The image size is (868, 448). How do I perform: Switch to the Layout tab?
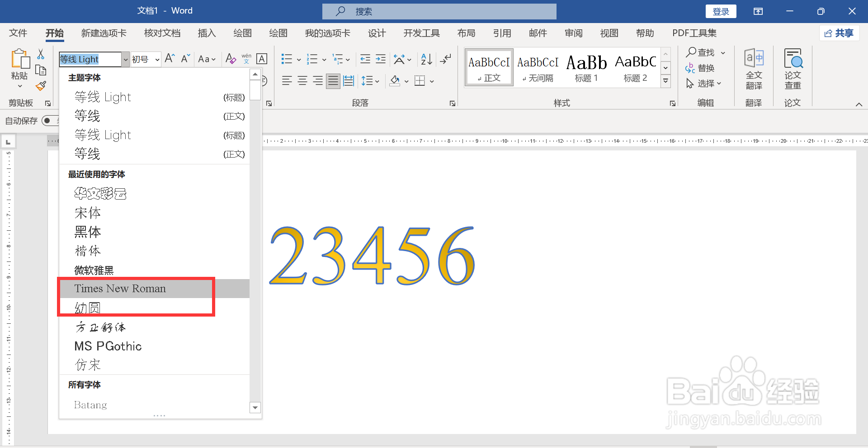pyautogui.click(x=466, y=33)
